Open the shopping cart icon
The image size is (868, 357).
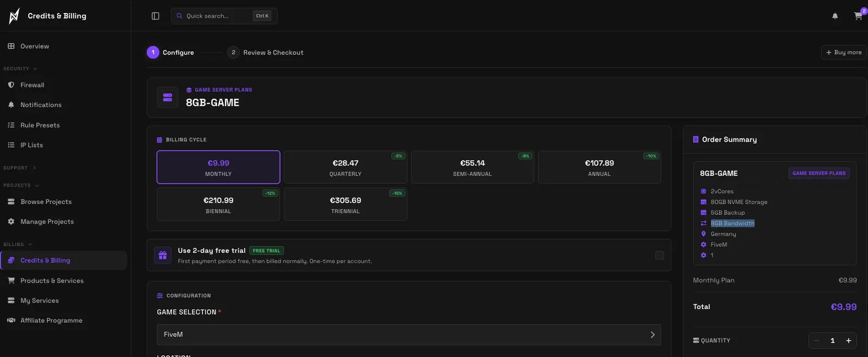click(x=858, y=16)
